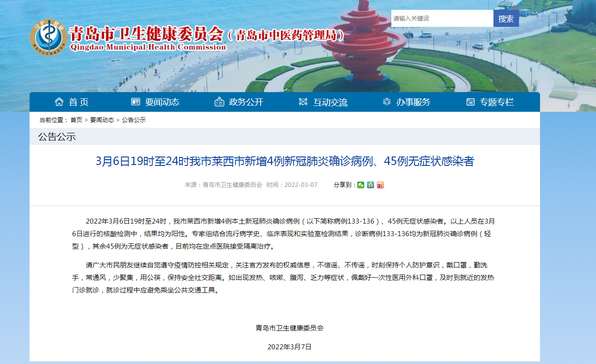
Task: Open the 首页 navigation menu item
Action: click(79, 102)
